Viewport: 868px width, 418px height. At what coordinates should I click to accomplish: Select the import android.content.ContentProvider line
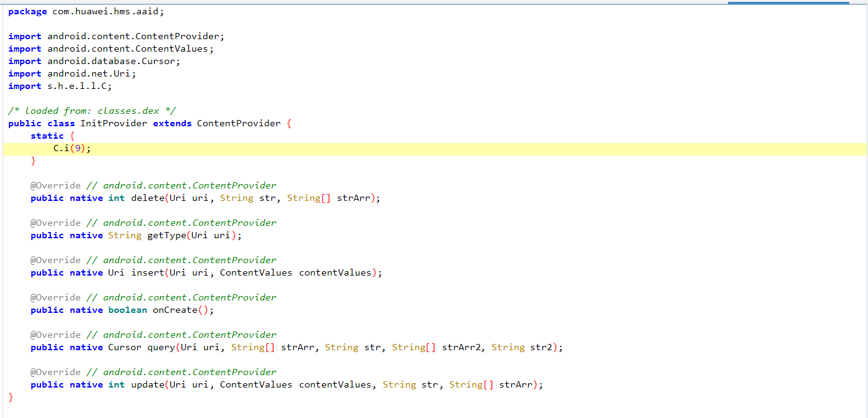coord(116,36)
